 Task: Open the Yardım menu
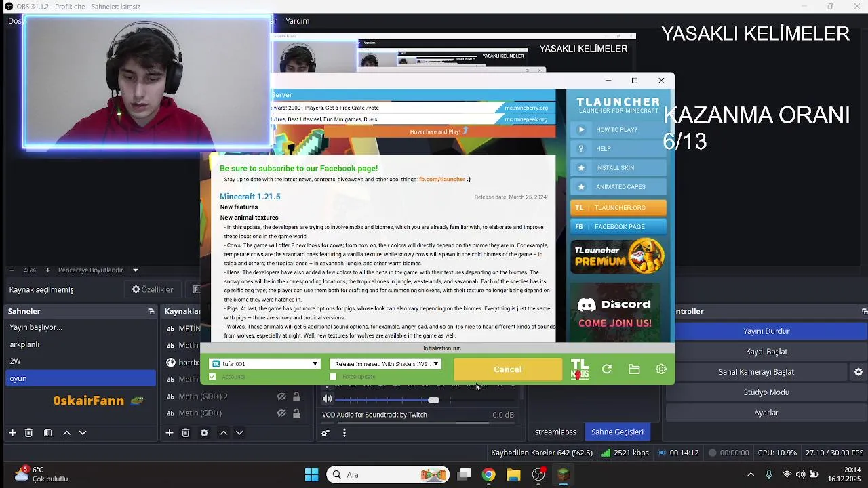298,21
